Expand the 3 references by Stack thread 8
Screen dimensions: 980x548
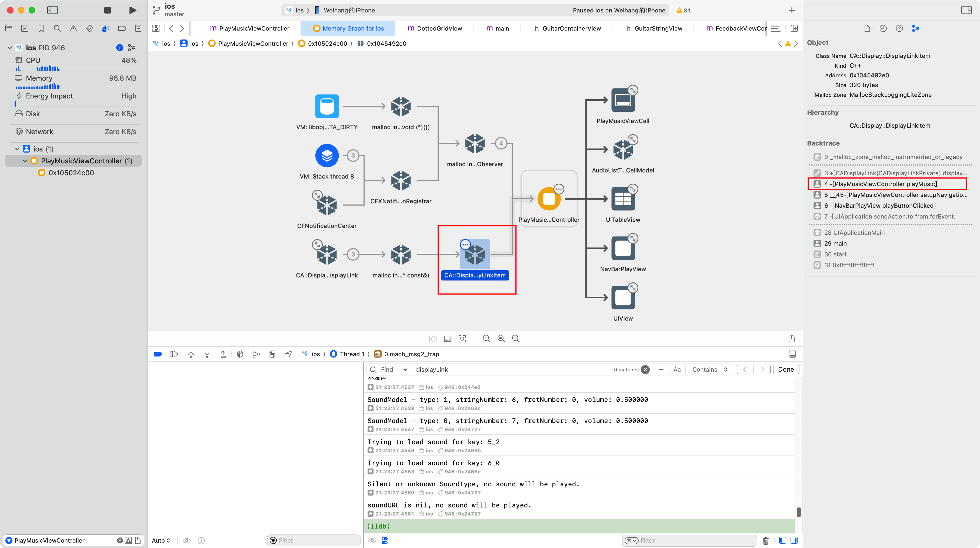click(353, 155)
